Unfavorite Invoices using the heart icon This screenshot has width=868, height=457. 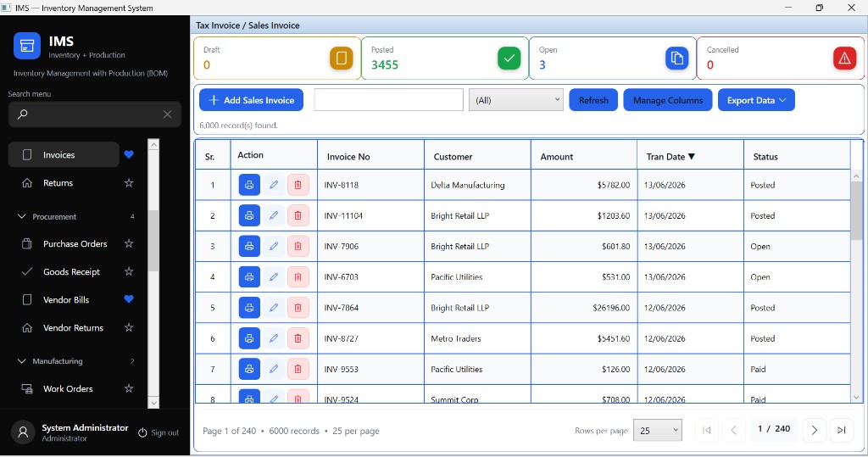[x=129, y=155]
